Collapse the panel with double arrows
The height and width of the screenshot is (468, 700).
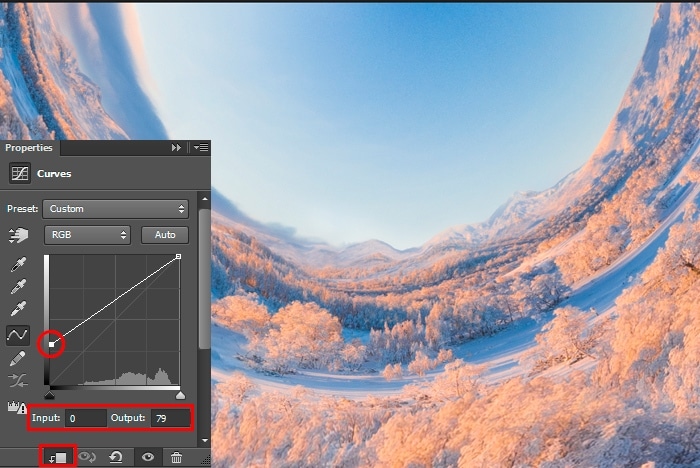177,147
